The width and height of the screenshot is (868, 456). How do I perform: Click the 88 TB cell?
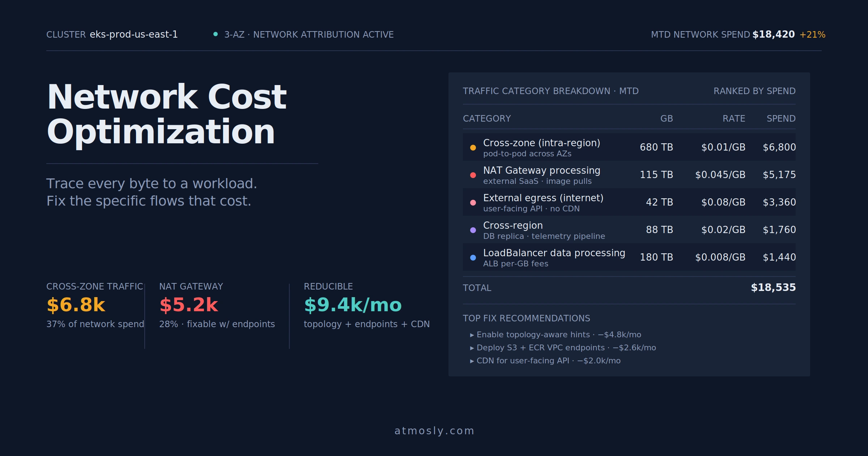click(659, 230)
